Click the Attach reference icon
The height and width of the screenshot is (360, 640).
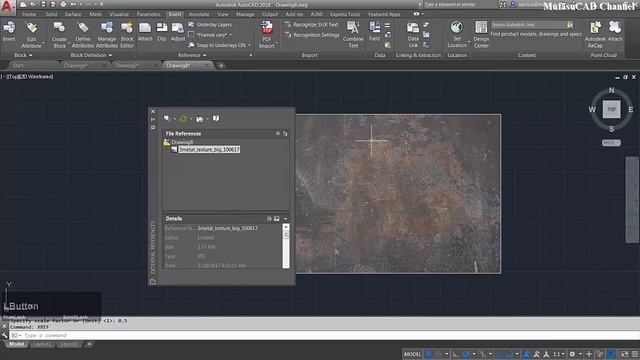[x=145, y=28]
